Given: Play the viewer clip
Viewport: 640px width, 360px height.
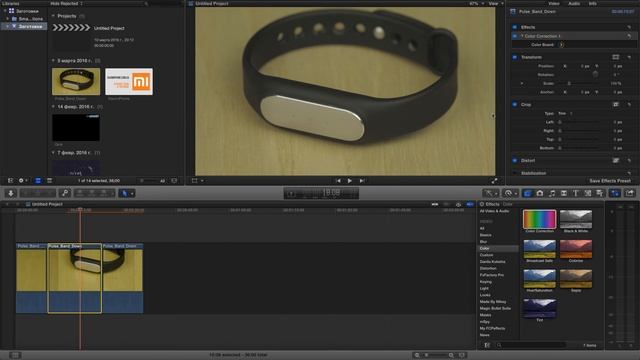Looking at the screenshot, I should tap(350, 180).
